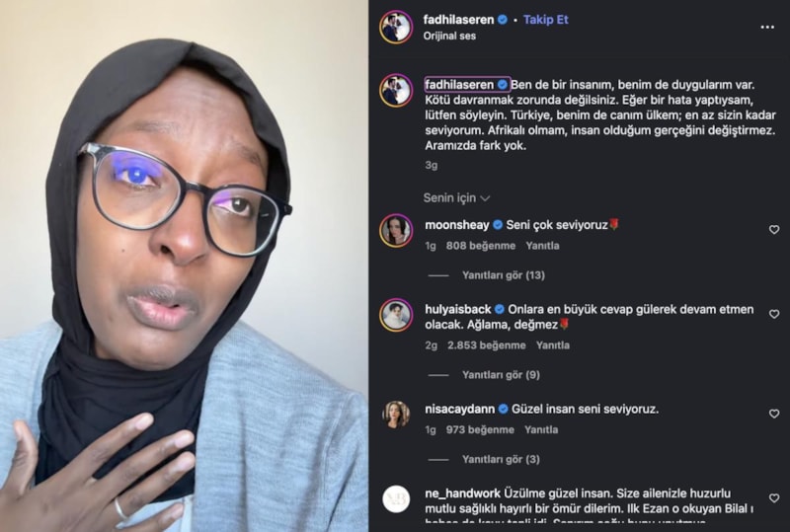The image size is (790, 532).
Task: Like hulyaisback's comment with the heart
Action: (x=774, y=314)
